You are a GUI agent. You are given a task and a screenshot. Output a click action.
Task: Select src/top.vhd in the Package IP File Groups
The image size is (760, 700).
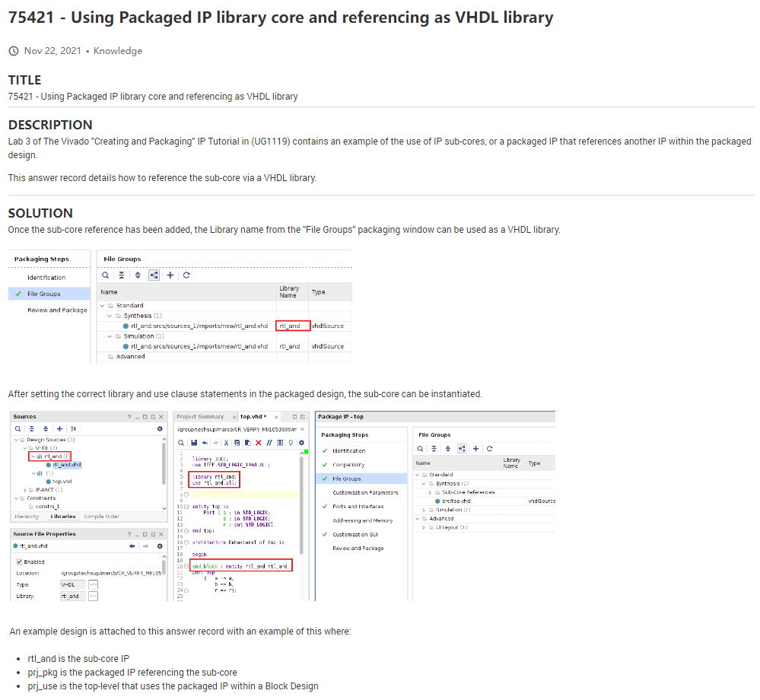click(x=456, y=501)
